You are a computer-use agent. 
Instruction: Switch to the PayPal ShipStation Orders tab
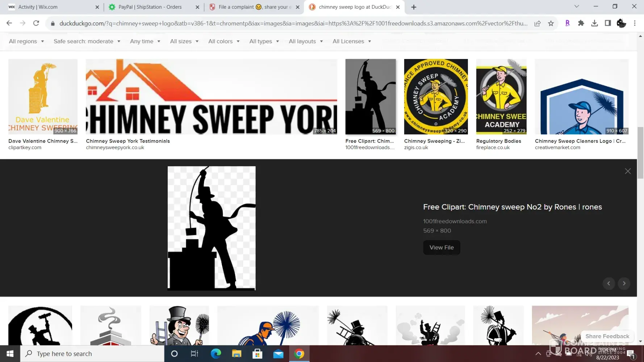[x=150, y=7]
